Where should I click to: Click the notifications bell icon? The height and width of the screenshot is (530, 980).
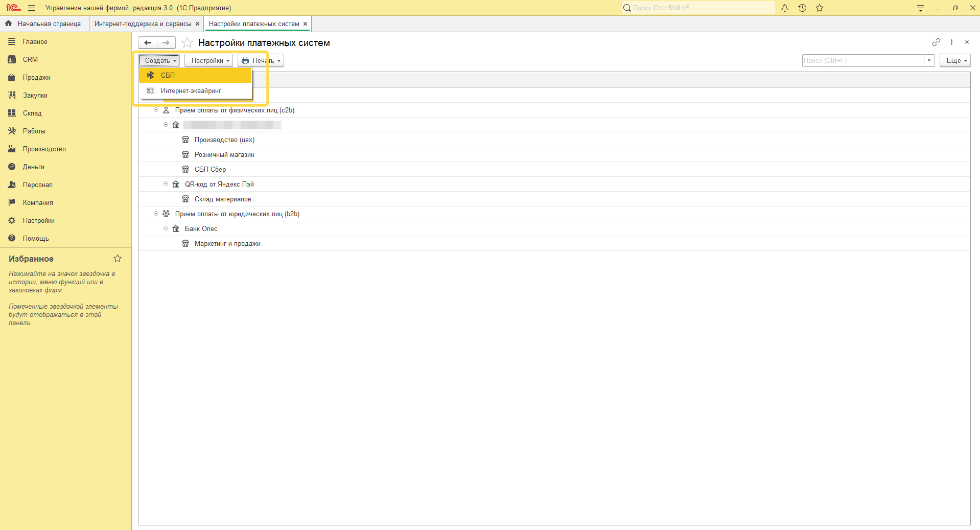[x=785, y=8]
